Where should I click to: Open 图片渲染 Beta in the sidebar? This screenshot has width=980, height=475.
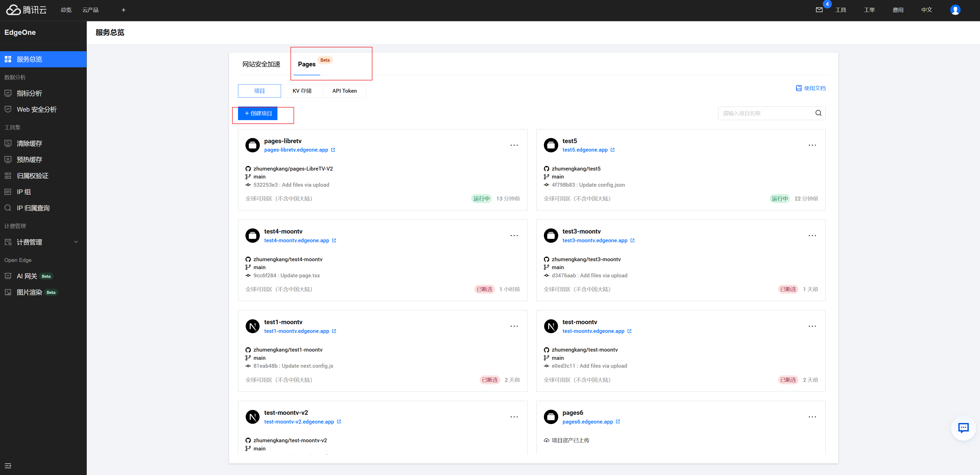(43, 292)
